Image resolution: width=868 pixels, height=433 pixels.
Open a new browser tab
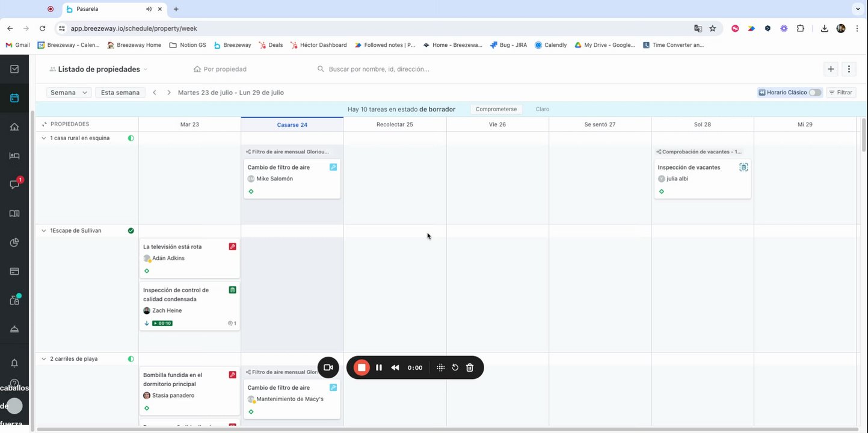pyautogui.click(x=176, y=9)
